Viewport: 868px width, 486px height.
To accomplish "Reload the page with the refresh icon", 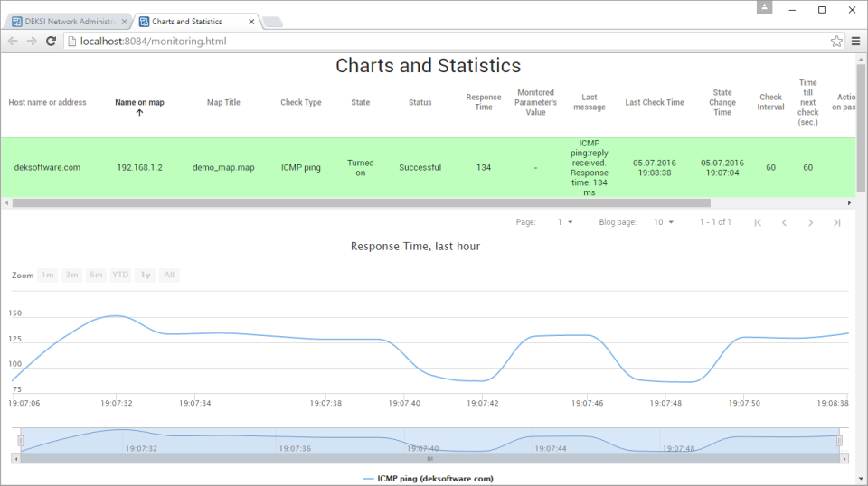I will [x=51, y=41].
